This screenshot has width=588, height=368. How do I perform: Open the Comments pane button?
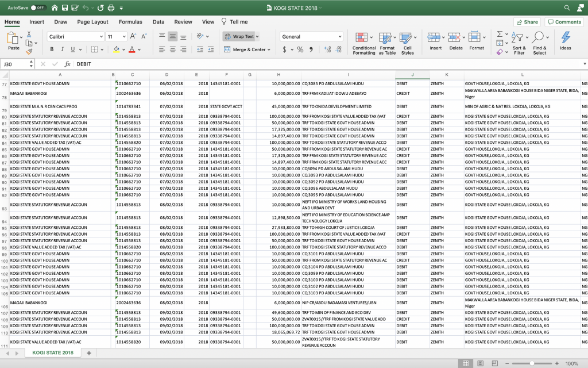point(564,22)
